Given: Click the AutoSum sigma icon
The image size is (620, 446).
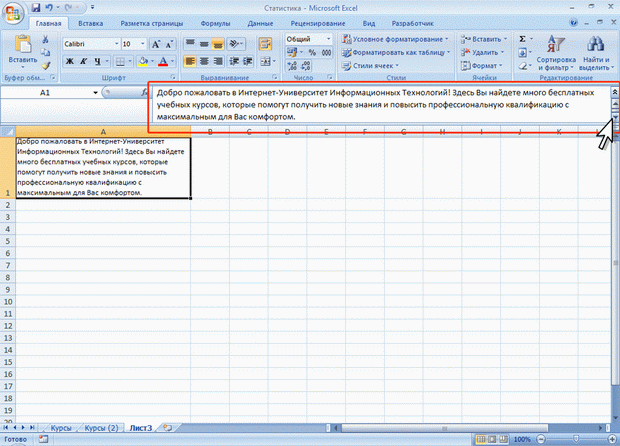Looking at the screenshot, I should (x=523, y=39).
